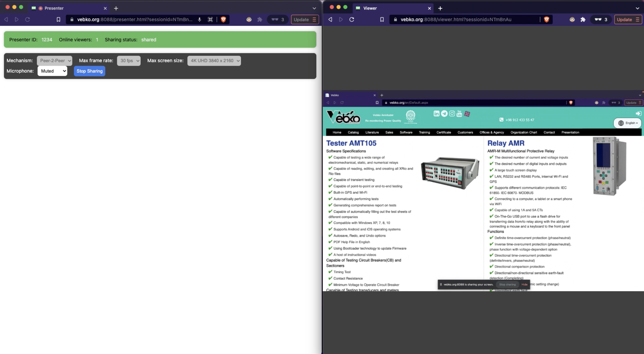Go back in the Viewer window
This screenshot has height=354, width=644.
[x=330, y=19]
